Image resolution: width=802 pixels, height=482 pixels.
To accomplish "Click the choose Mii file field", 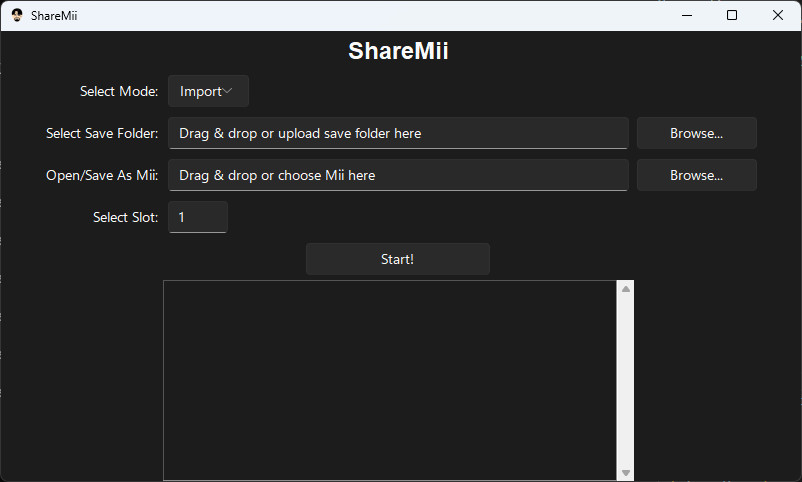I will 398,175.
